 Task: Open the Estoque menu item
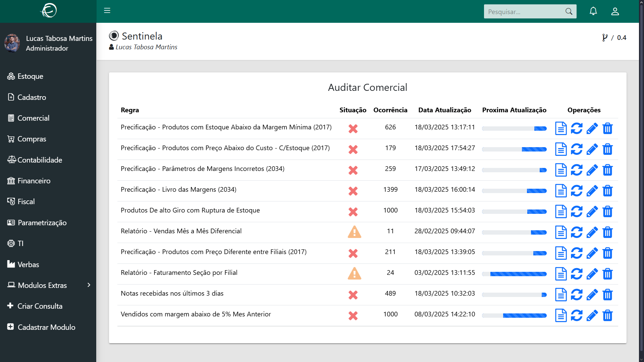[30, 76]
